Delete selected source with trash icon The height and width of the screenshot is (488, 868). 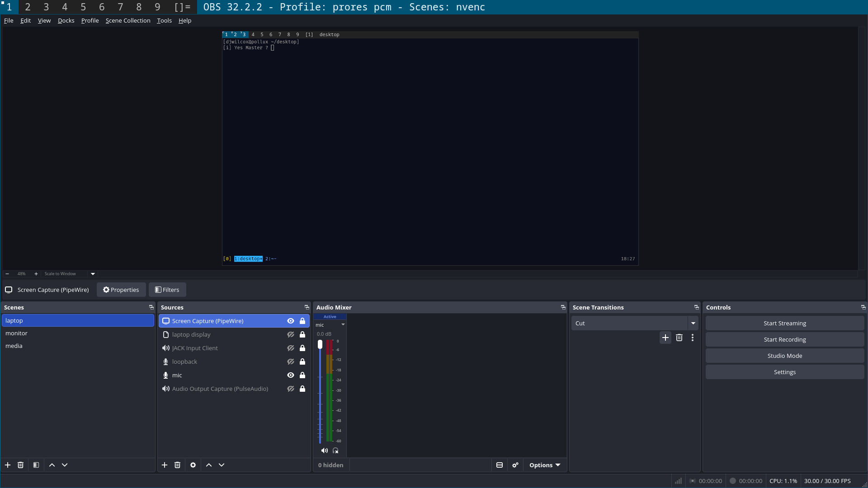point(177,465)
